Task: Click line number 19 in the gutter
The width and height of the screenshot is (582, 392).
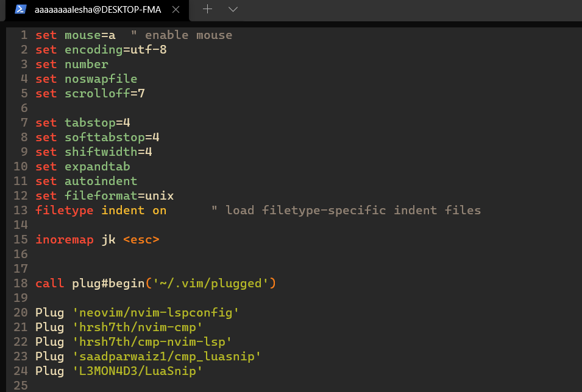Action: [21, 298]
